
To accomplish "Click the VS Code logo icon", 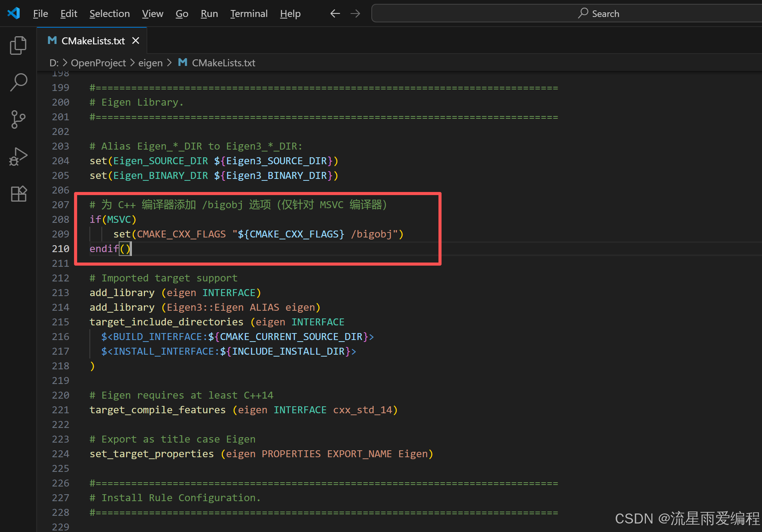I will pos(14,13).
